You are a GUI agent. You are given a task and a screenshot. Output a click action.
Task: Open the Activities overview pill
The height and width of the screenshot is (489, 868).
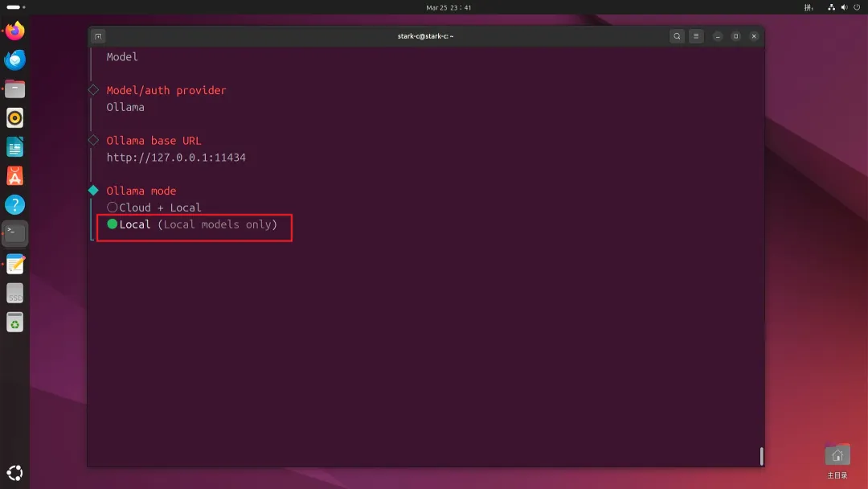coord(15,7)
